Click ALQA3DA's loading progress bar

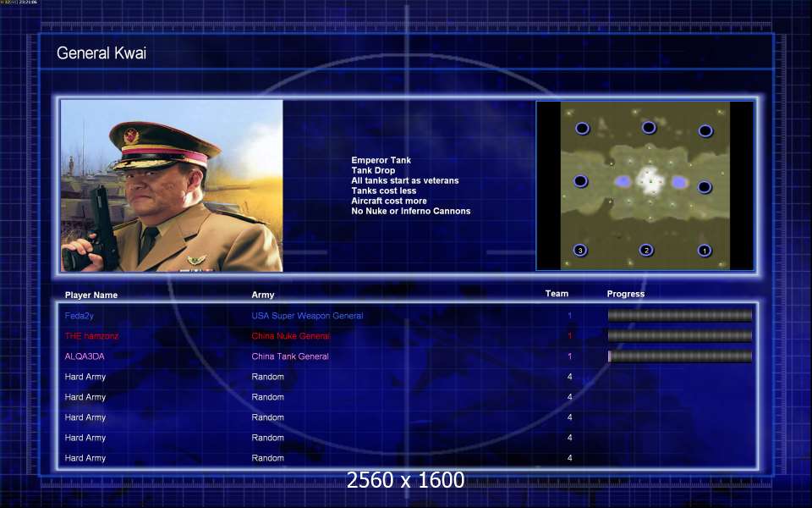(x=680, y=356)
